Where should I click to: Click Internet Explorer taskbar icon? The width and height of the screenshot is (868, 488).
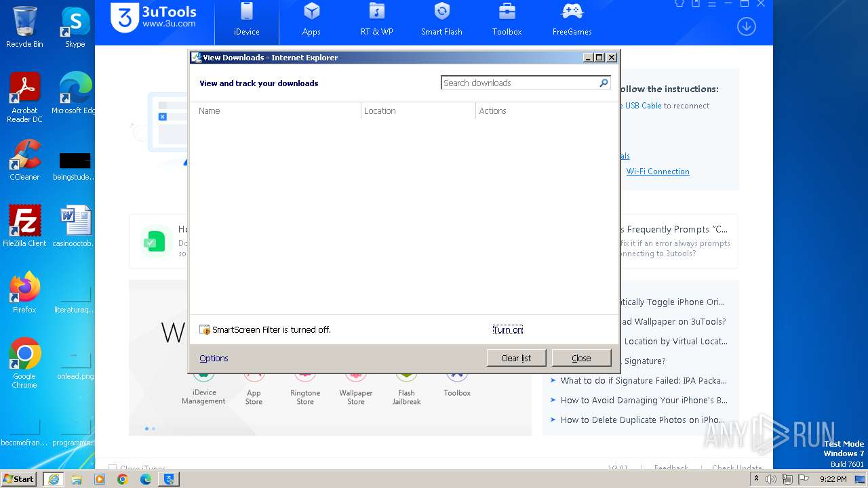(53, 479)
